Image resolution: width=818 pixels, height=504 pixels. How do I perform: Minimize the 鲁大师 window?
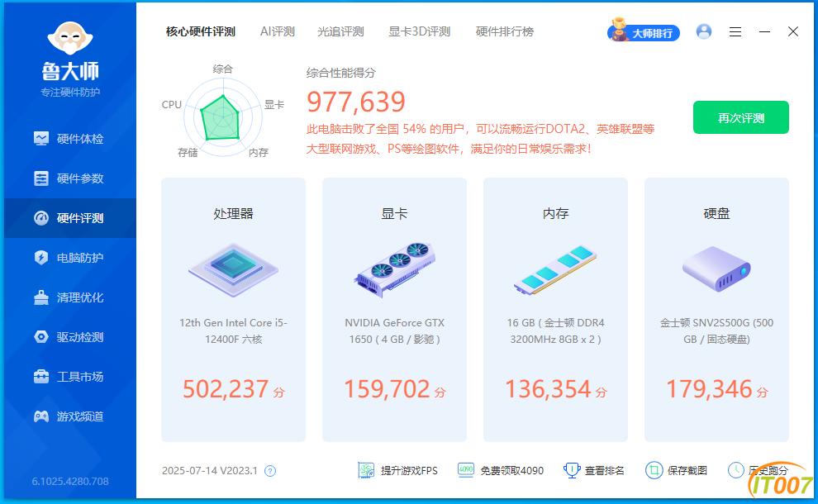(x=764, y=32)
